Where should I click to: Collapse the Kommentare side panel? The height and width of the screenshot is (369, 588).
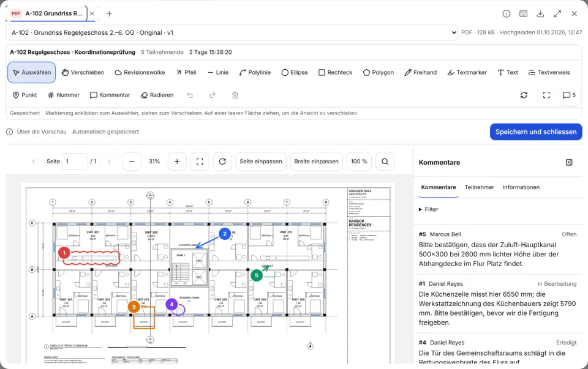(569, 162)
